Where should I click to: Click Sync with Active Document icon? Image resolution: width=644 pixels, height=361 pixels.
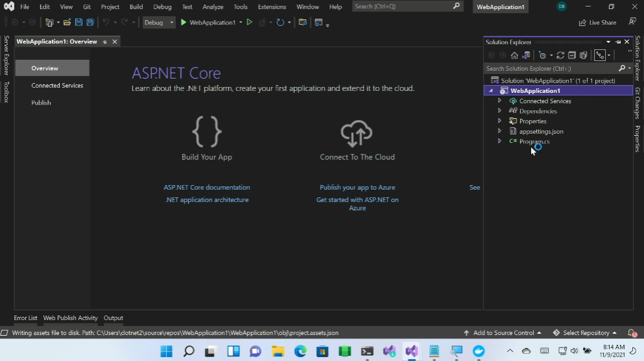point(560,55)
